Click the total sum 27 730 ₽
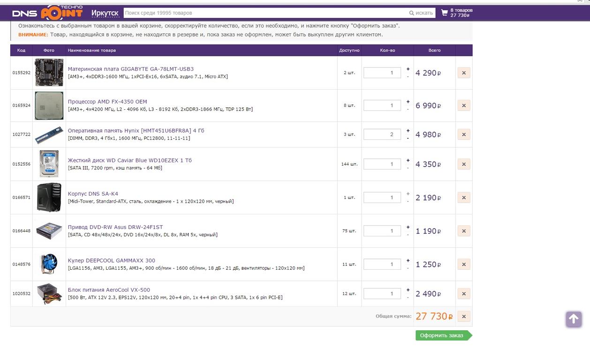Image resolution: width=590 pixels, height=364 pixels. tap(434, 317)
